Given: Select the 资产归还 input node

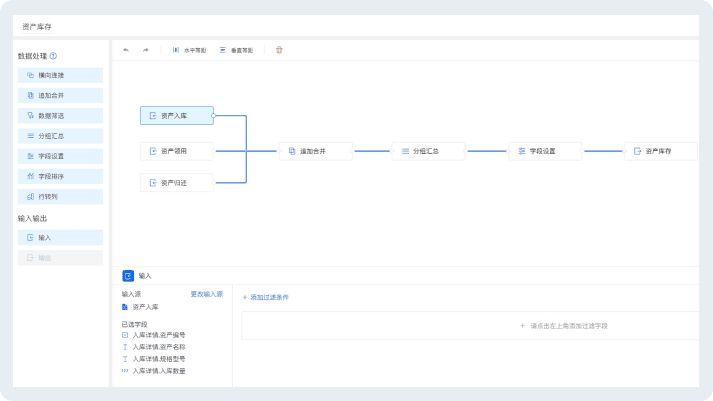Looking at the screenshot, I should click(177, 183).
